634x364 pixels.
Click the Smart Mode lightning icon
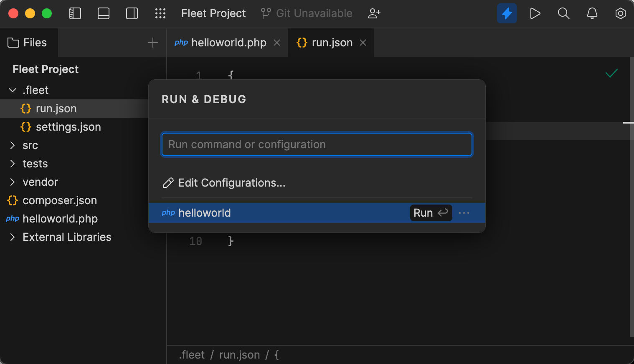pos(507,13)
